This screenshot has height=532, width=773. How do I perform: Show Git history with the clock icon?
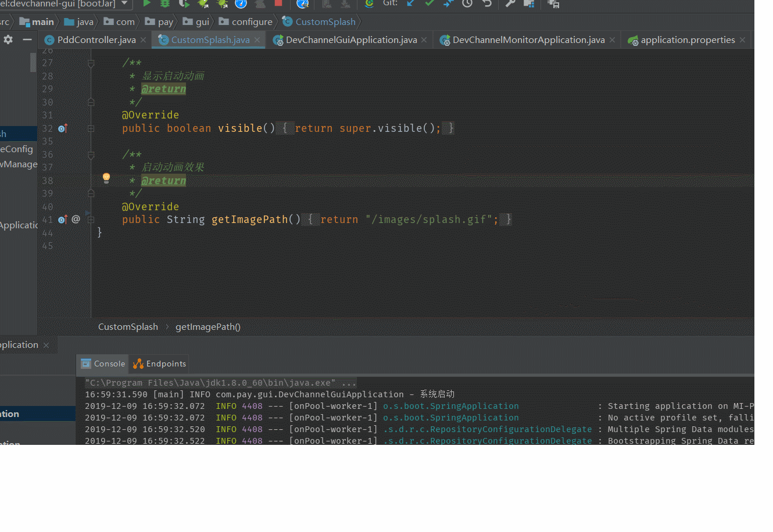coord(467,3)
